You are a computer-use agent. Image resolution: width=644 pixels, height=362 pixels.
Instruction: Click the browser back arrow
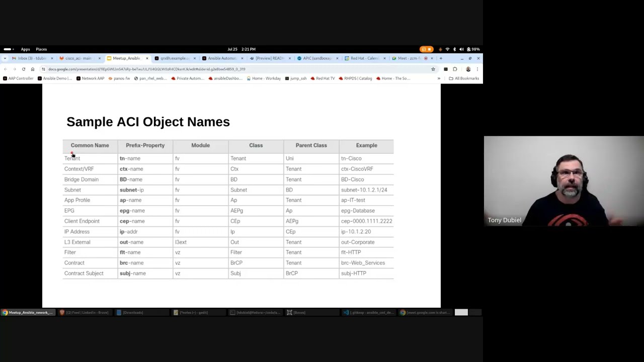6,69
